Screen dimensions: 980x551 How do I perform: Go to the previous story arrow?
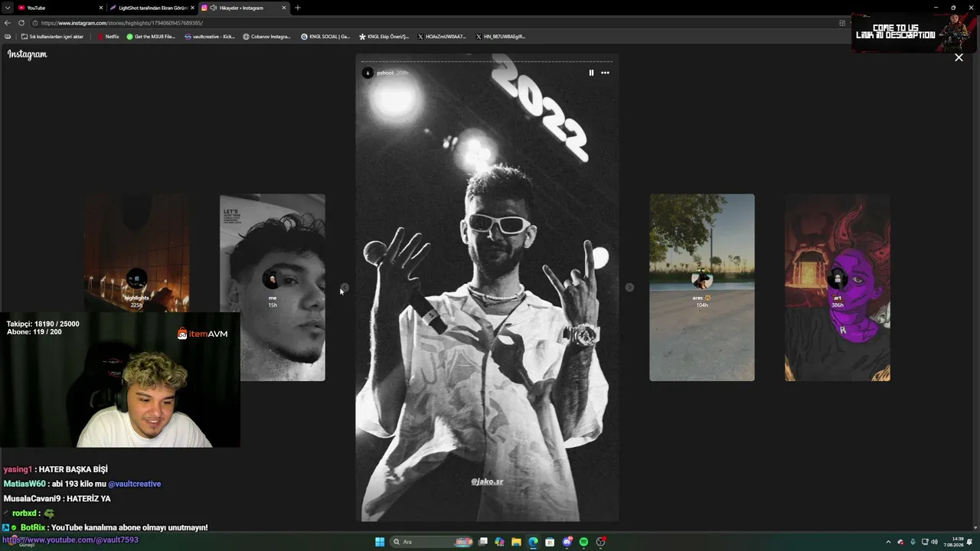(x=345, y=288)
